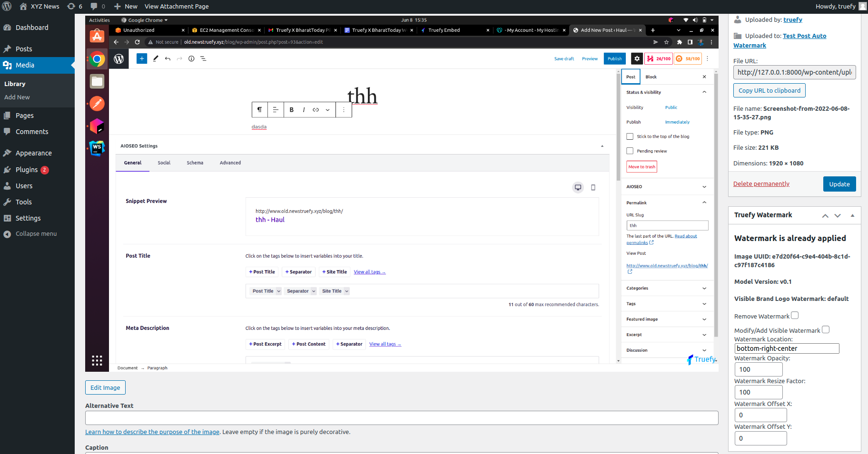Viewport: 868px width, 454px height.
Task: Select the Watermark Resize Factor field
Action: point(759,392)
